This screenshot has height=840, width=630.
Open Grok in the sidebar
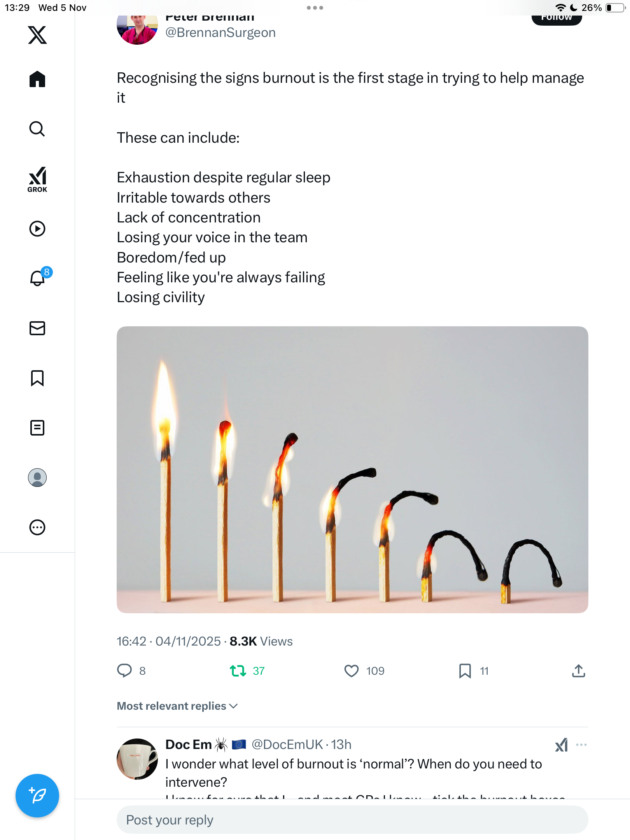pos(37,179)
